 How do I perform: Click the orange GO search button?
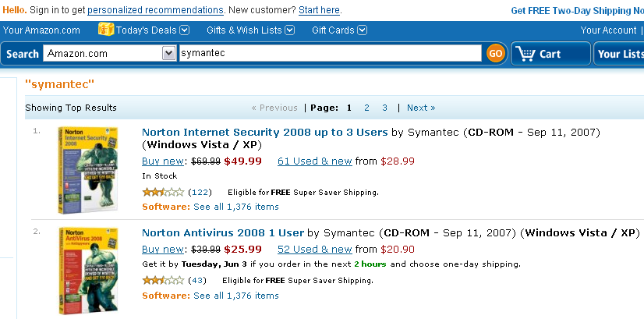click(x=495, y=54)
